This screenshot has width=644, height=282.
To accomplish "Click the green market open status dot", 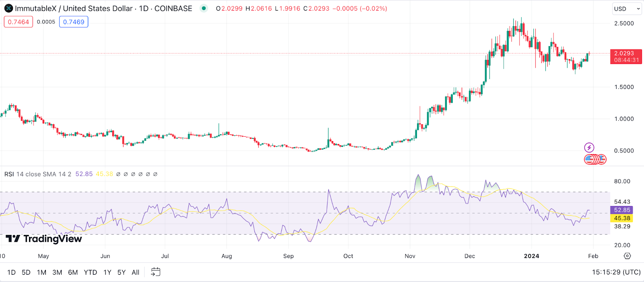I will pos(204,8).
